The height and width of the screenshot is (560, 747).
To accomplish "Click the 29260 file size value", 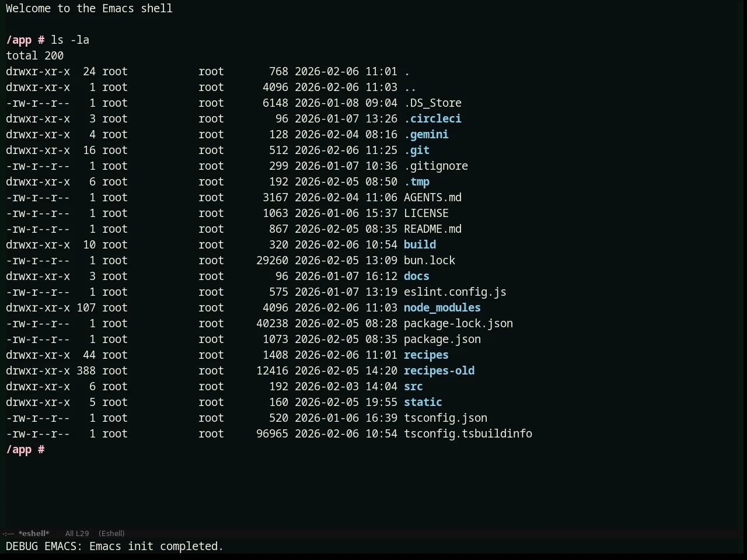I will pyautogui.click(x=272, y=260).
